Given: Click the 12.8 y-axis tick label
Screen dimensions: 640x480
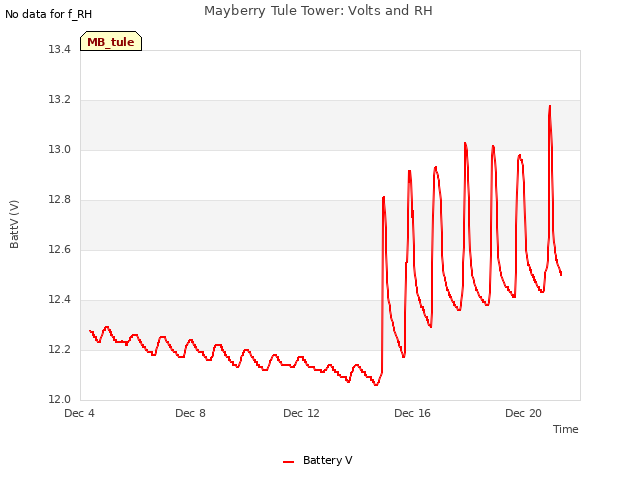Looking at the screenshot, I should [x=60, y=200].
